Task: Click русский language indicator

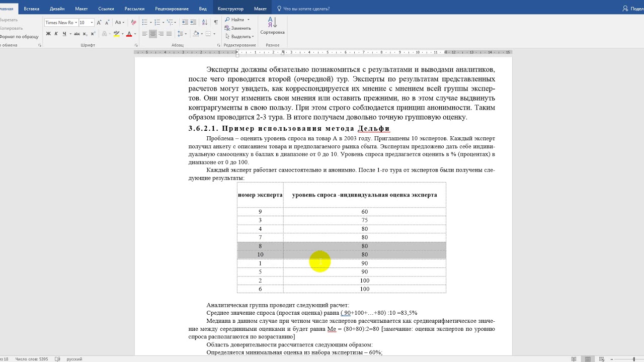Action: 74,359
